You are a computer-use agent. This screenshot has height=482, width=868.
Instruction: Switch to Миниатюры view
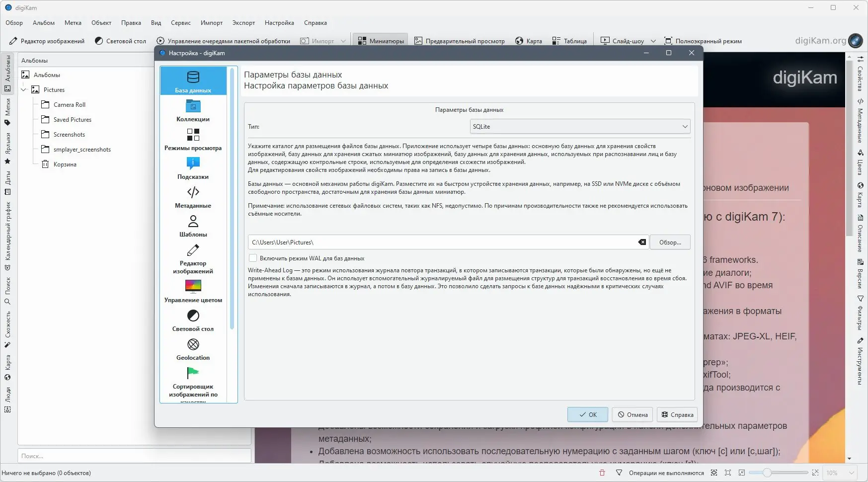pos(381,41)
